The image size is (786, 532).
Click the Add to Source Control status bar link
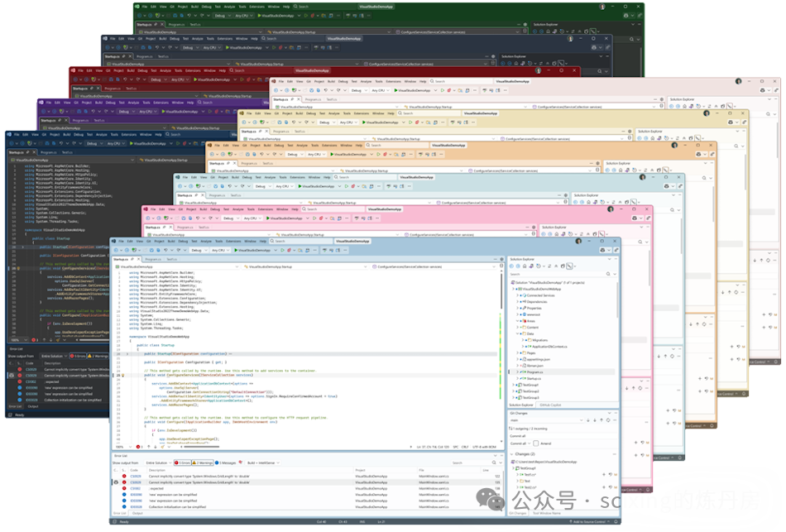coord(588,522)
